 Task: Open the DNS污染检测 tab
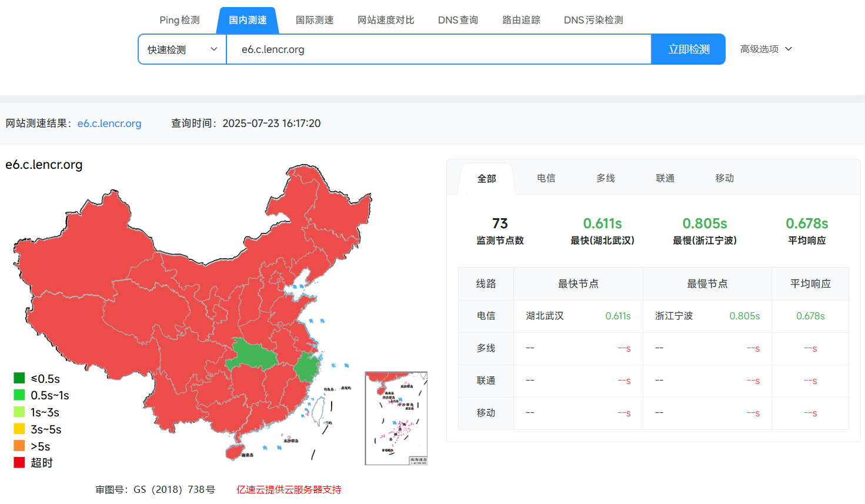coord(593,20)
